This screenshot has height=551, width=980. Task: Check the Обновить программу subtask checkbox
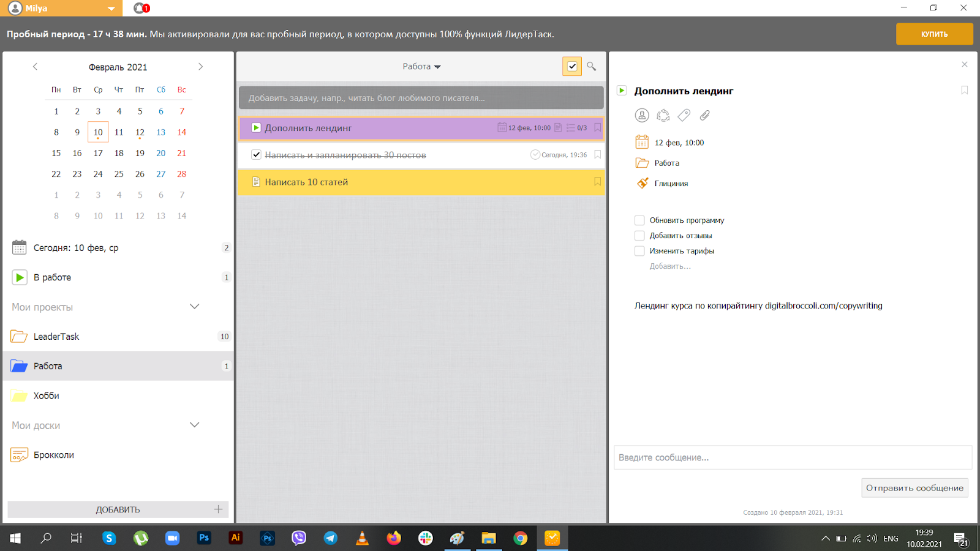(639, 220)
